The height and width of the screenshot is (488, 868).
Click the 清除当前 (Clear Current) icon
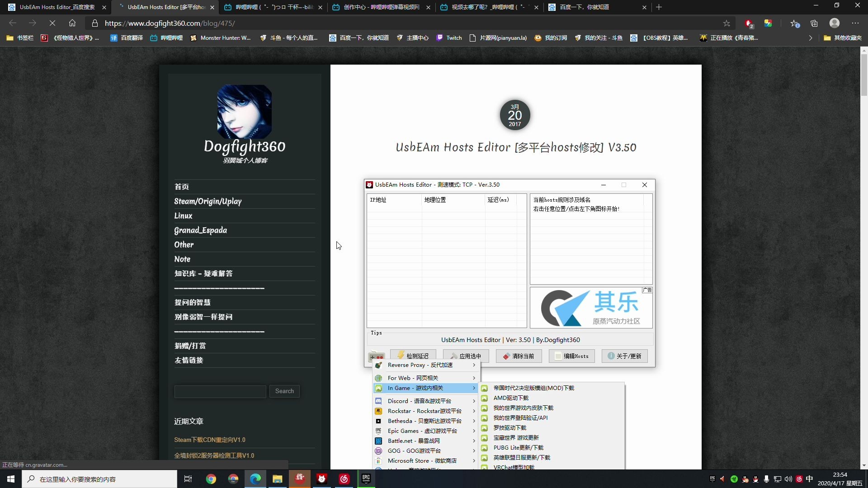tap(519, 356)
